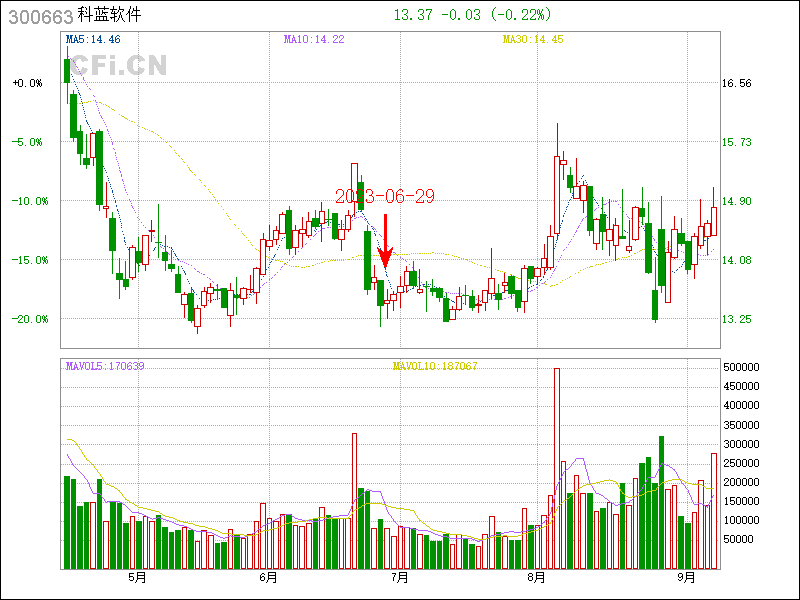Click the current price 13.37 header text
Viewport: 800px width, 600px height.
414,14
